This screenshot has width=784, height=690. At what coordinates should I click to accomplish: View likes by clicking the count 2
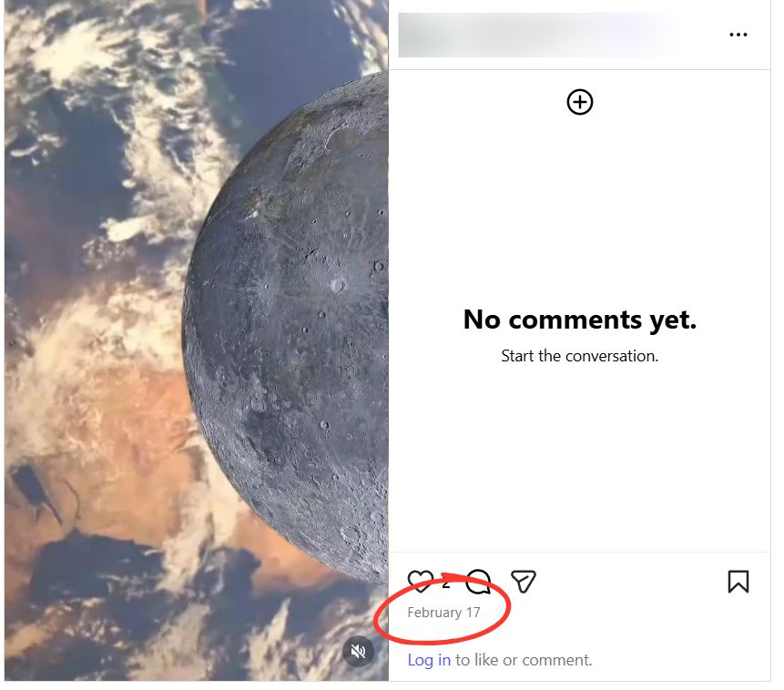coord(445,583)
